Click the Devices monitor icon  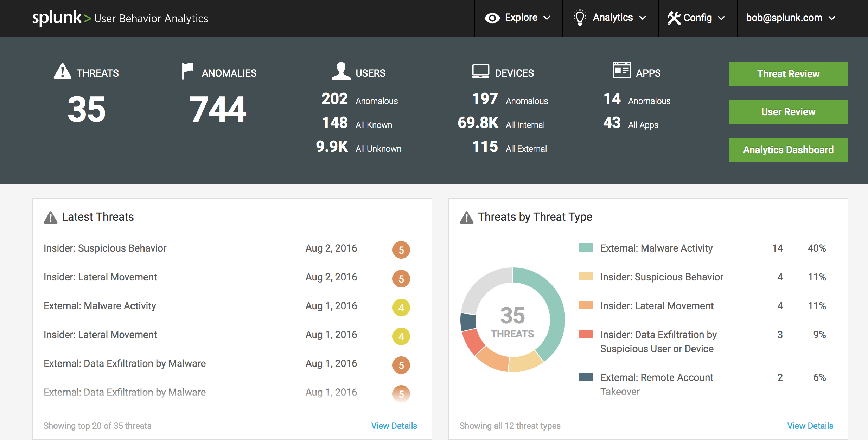coord(480,71)
